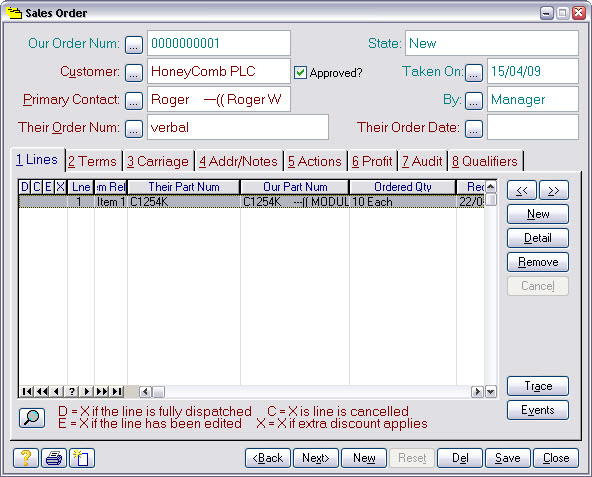This screenshot has height=477, width=592.
Task: Select the cell showing 10 Each
Action: coord(403,202)
